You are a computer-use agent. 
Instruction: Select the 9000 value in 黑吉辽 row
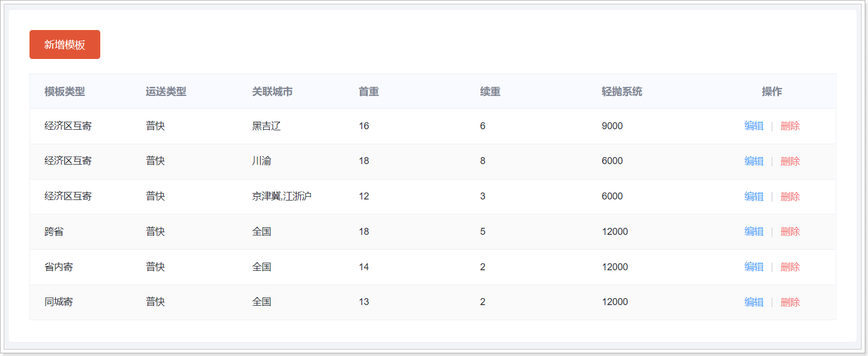pyautogui.click(x=612, y=126)
